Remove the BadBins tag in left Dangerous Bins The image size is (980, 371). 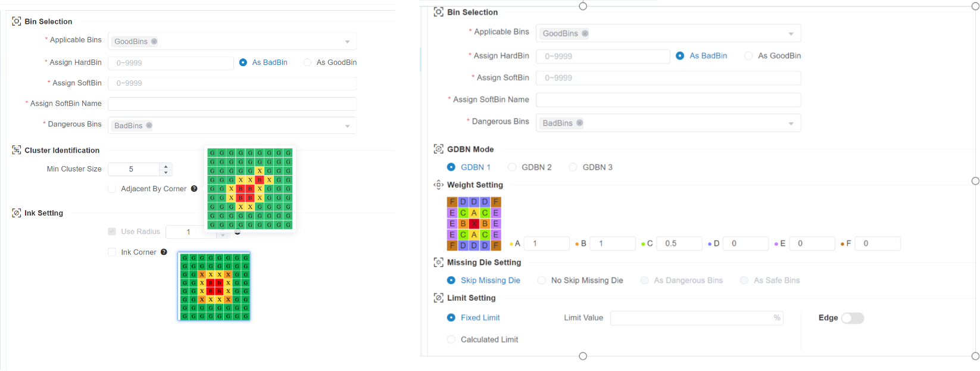point(149,125)
